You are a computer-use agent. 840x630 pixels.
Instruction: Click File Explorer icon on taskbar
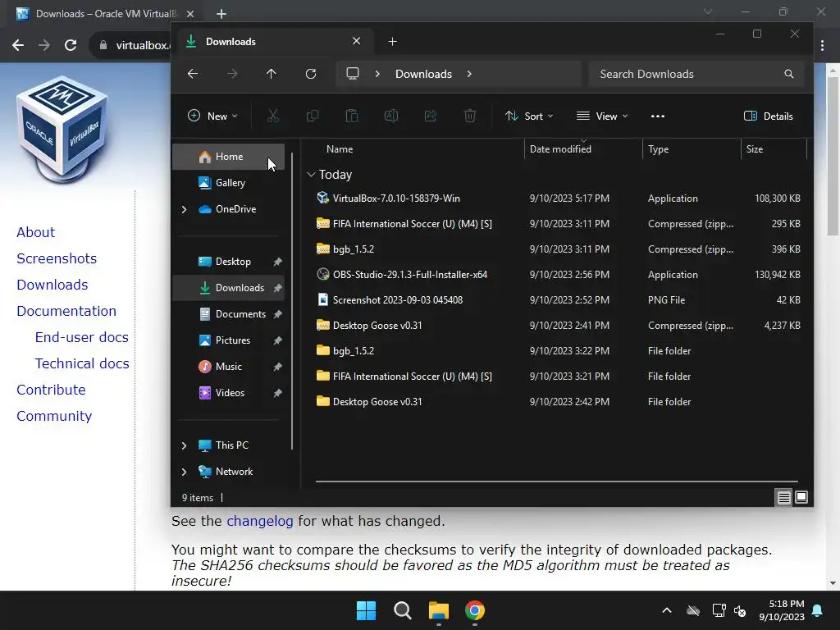tap(439, 610)
